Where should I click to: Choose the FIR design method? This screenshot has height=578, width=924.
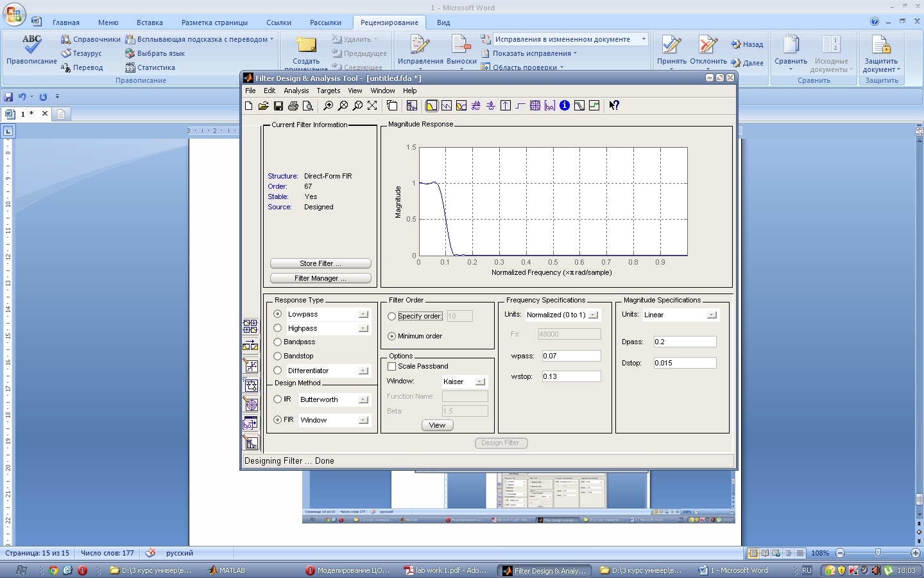click(278, 420)
